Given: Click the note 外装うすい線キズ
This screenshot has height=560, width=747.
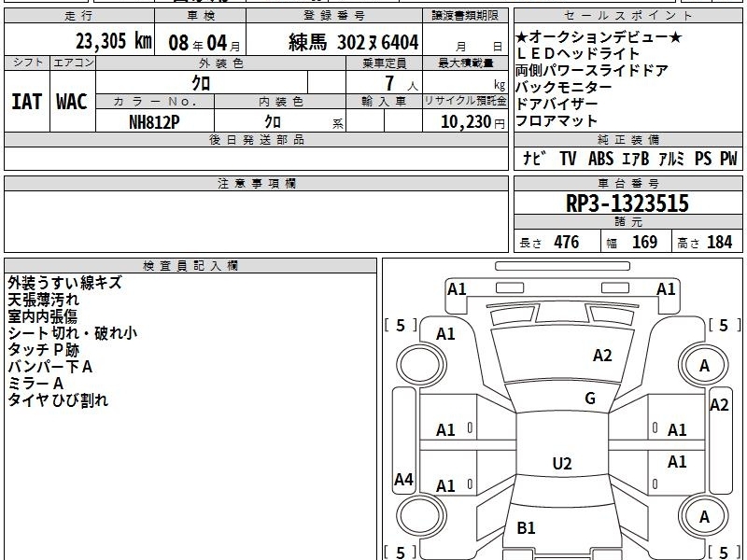Looking at the screenshot, I should [x=64, y=283].
